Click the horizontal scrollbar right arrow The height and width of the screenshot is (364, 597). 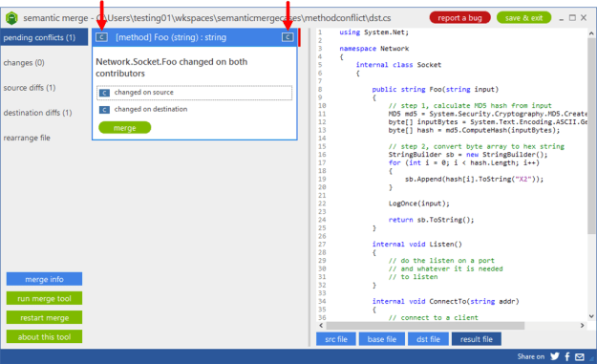tap(582, 326)
